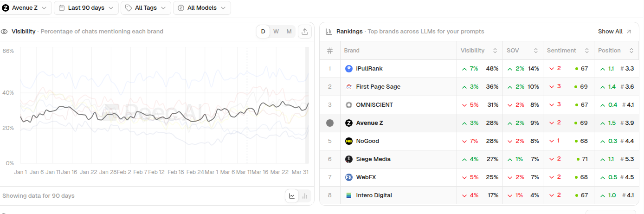Viewport: 644px width, 214px height.
Task: Open the All Models filter dropdown
Action: click(x=202, y=8)
